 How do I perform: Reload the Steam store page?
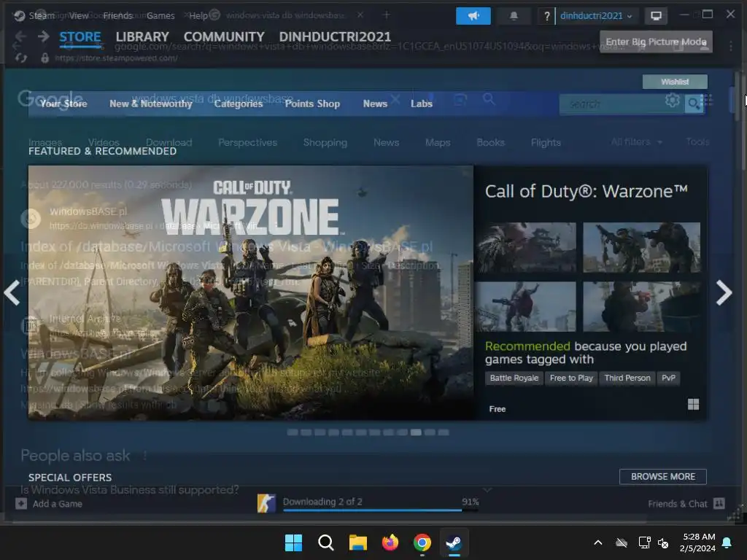coord(21,58)
